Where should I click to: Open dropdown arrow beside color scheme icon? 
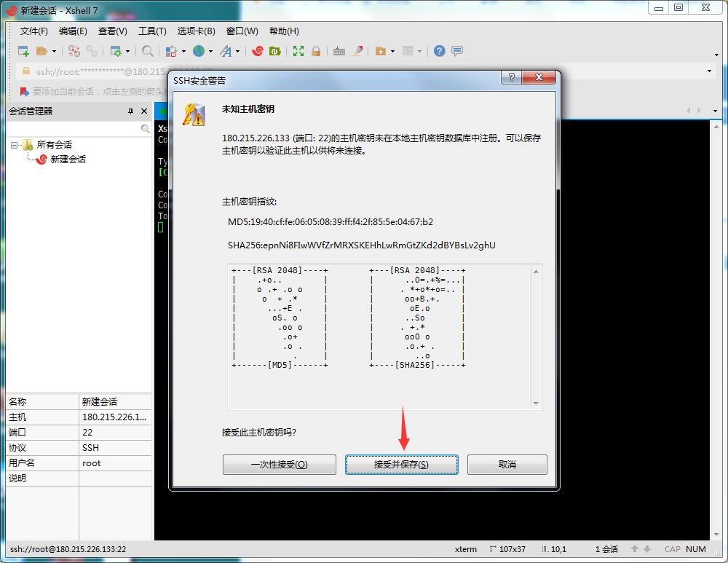(183, 51)
